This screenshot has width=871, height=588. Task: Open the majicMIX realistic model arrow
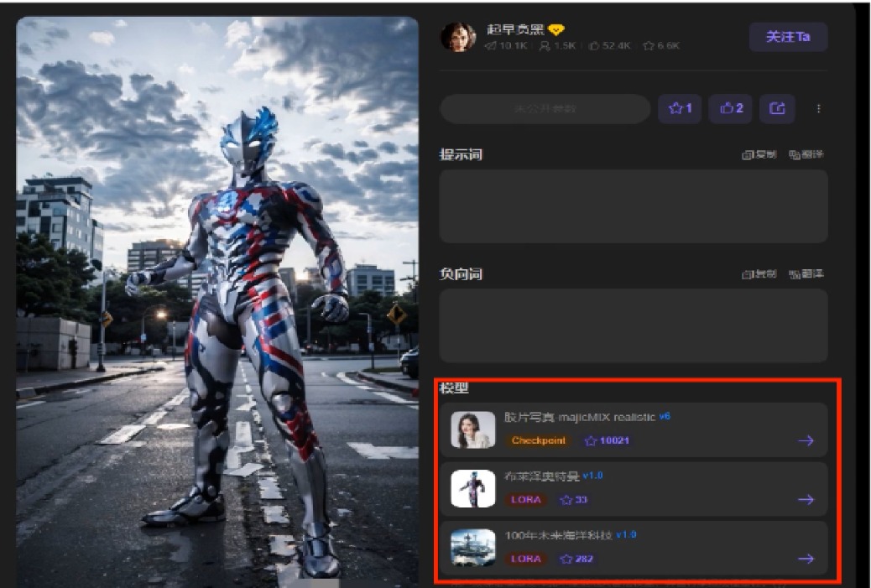[806, 441]
